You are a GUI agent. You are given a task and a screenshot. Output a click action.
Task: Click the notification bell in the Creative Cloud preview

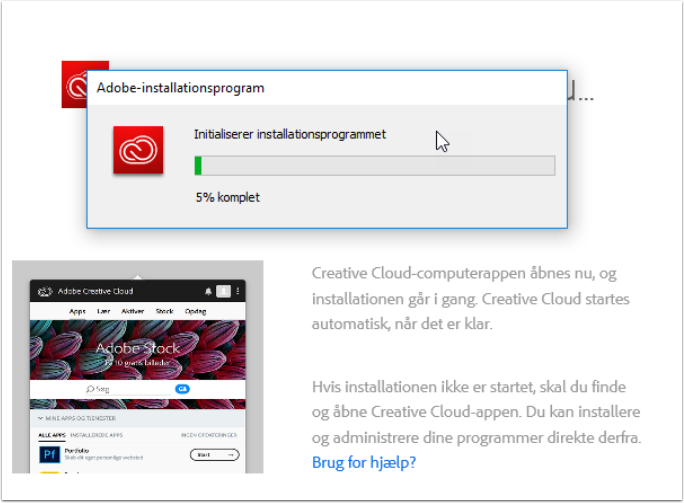point(208,291)
